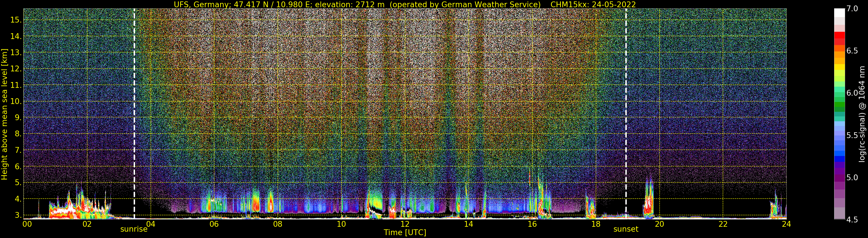868x238 pixels.
Task: Pick the white band at the colorbar top
Action: pyautogui.click(x=839, y=13)
